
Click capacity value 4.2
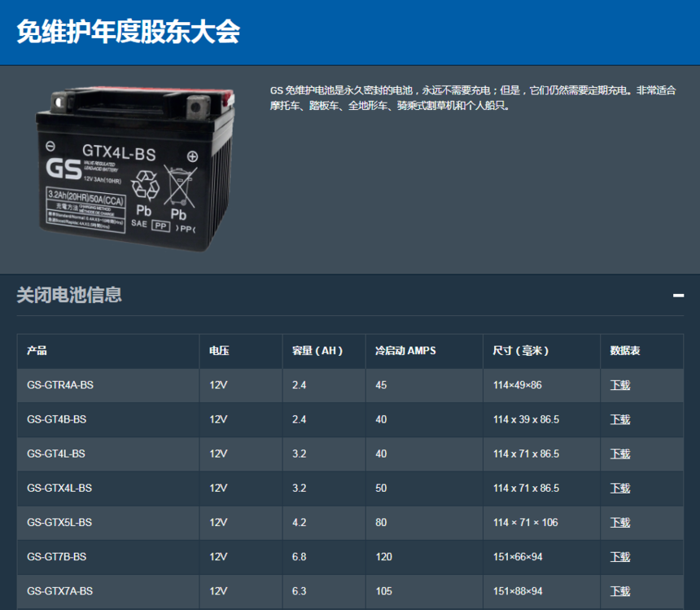click(299, 523)
